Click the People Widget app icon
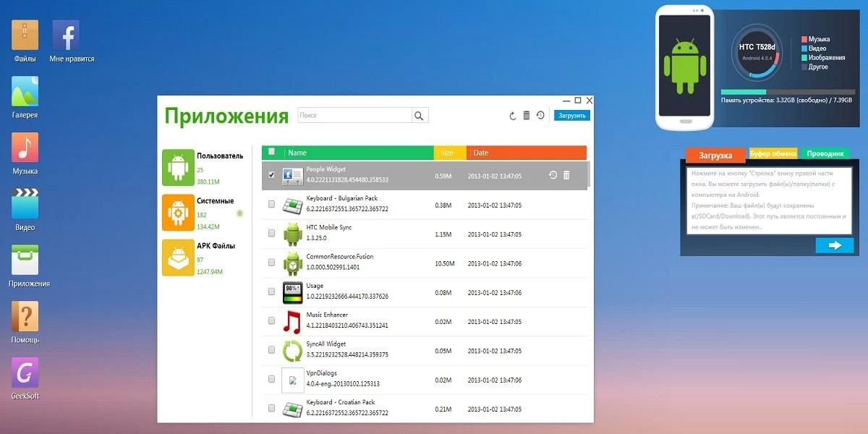This screenshot has height=434, width=868. click(x=292, y=175)
